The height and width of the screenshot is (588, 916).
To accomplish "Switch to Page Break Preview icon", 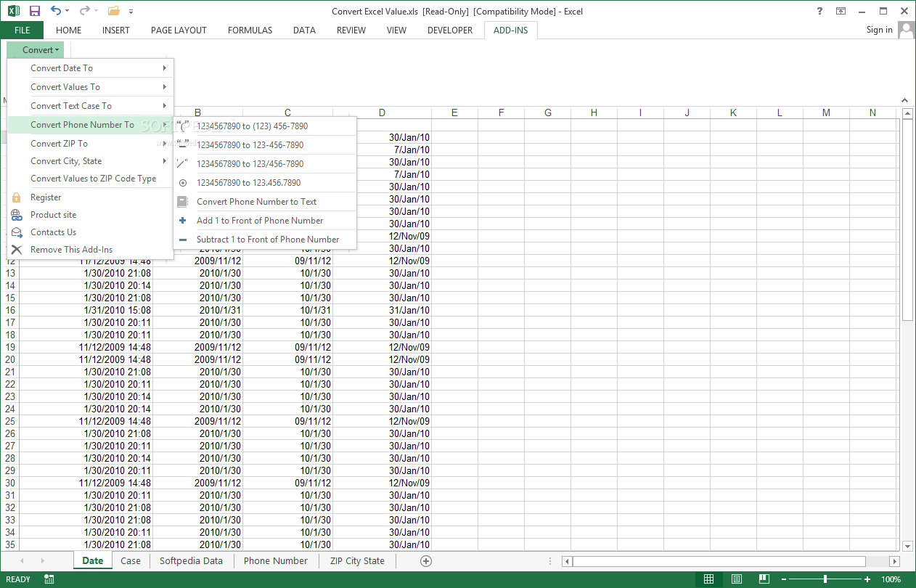I will [764, 579].
